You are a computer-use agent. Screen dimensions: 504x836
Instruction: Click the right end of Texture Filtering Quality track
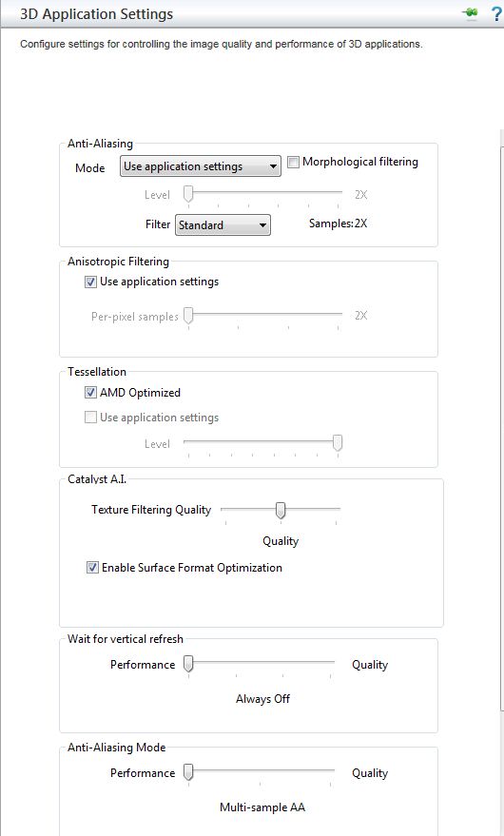337,509
